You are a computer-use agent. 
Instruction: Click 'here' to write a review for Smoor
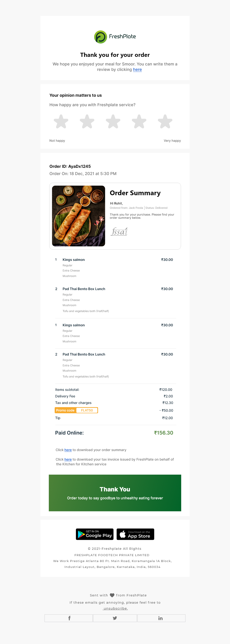(137, 70)
